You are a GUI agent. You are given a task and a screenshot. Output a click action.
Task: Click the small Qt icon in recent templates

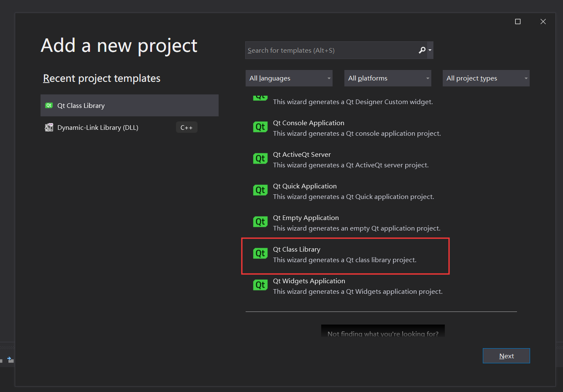49,105
